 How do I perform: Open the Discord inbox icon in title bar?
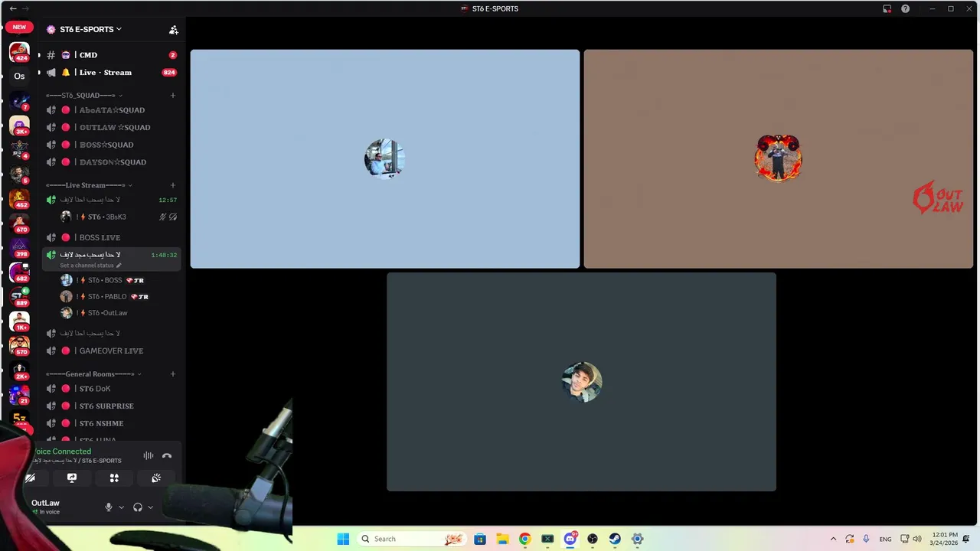tap(887, 8)
